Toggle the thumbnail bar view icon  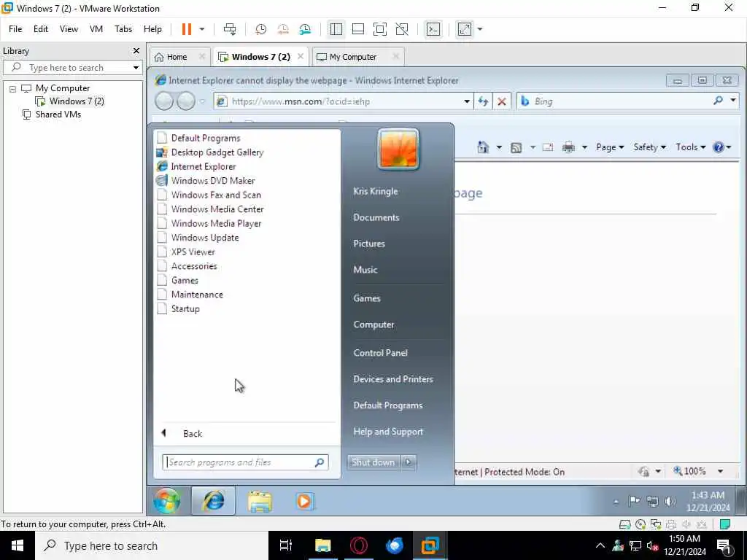tap(357, 29)
